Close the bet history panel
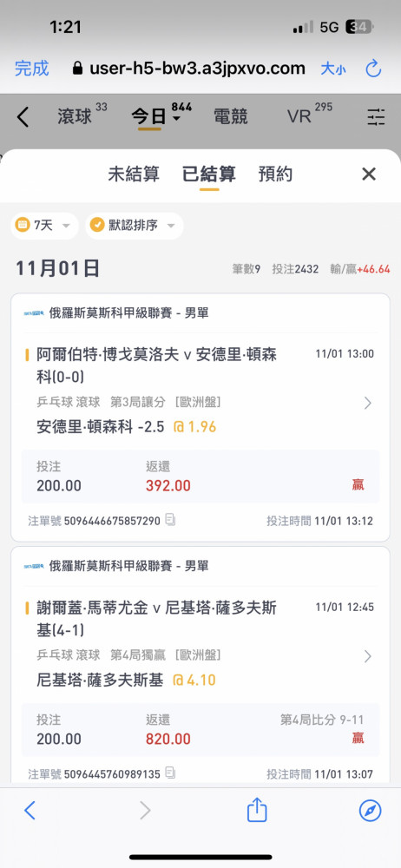 pos(369,174)
